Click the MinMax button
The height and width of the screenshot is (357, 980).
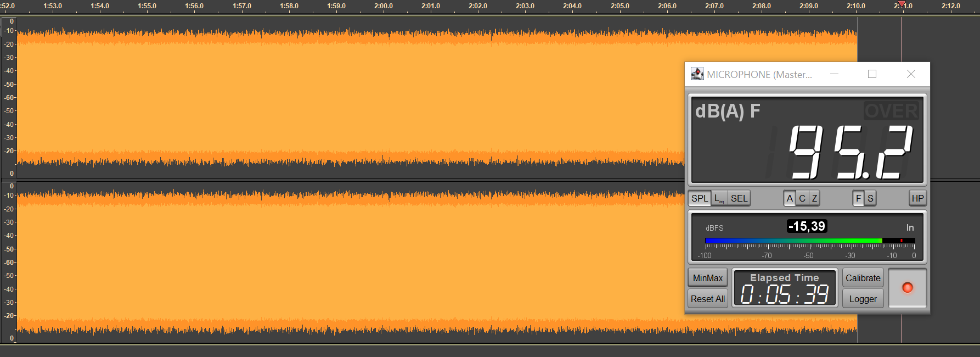click(708, 278)
